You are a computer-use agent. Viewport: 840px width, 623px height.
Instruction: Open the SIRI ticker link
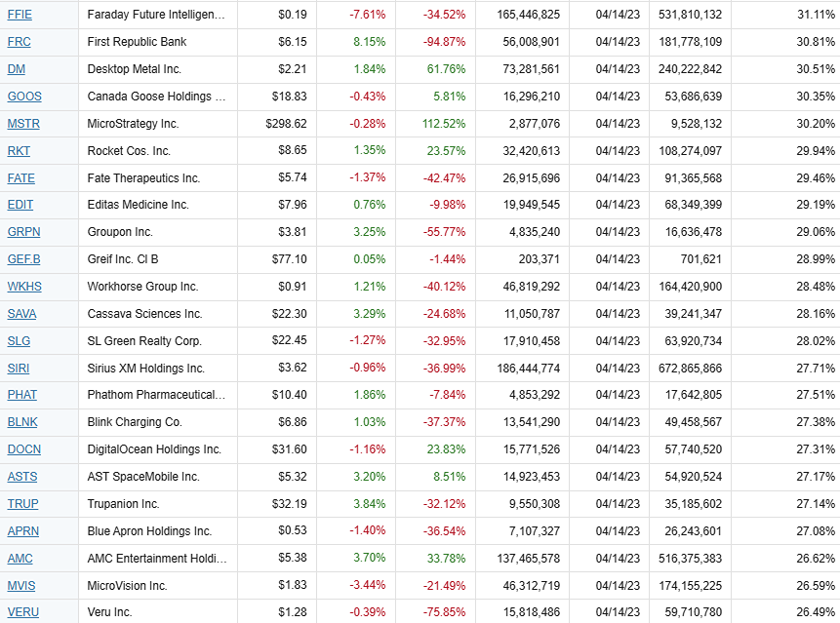tap(19, 369)
